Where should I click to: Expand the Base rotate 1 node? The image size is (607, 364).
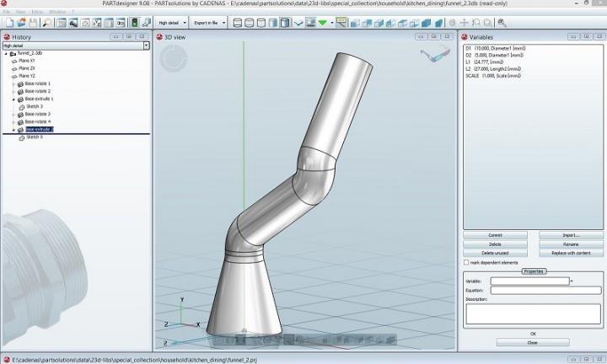(x=13, y=84)
